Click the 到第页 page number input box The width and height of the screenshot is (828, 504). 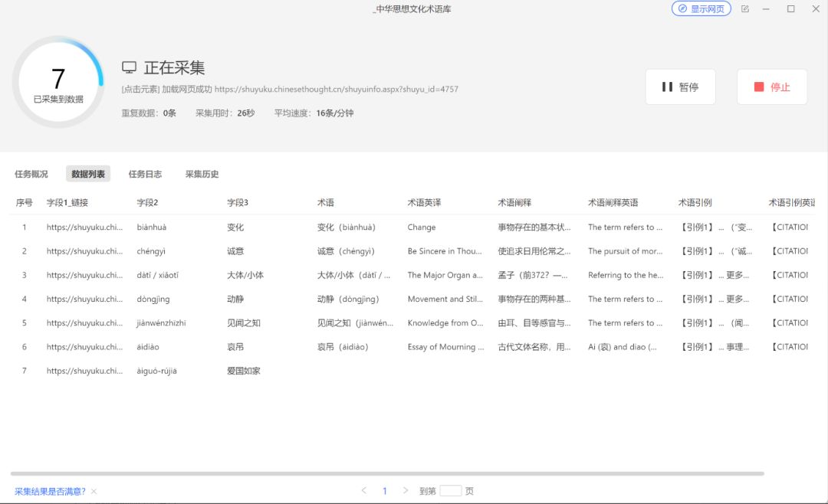[449, 490]
